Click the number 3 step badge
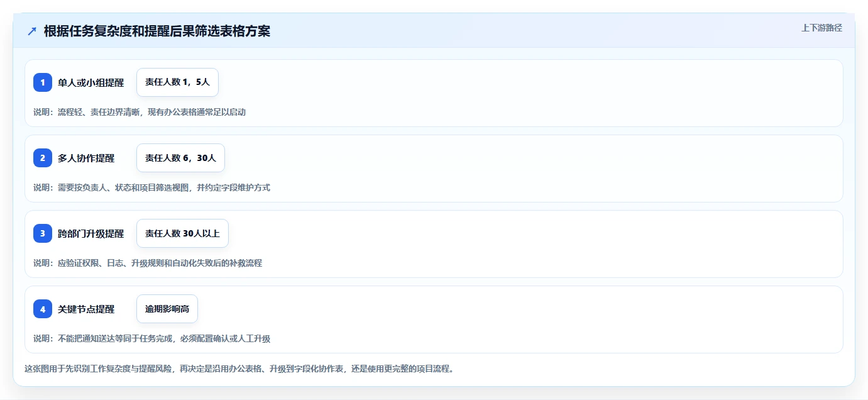The image size is (868, 400). point(43,233)
